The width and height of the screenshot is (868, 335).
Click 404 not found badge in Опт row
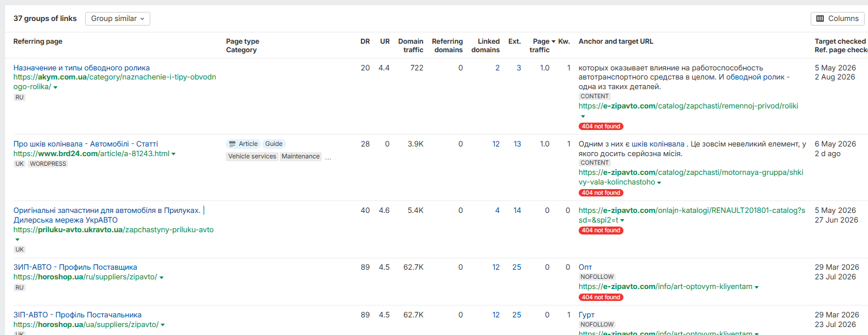coord(601,297)
